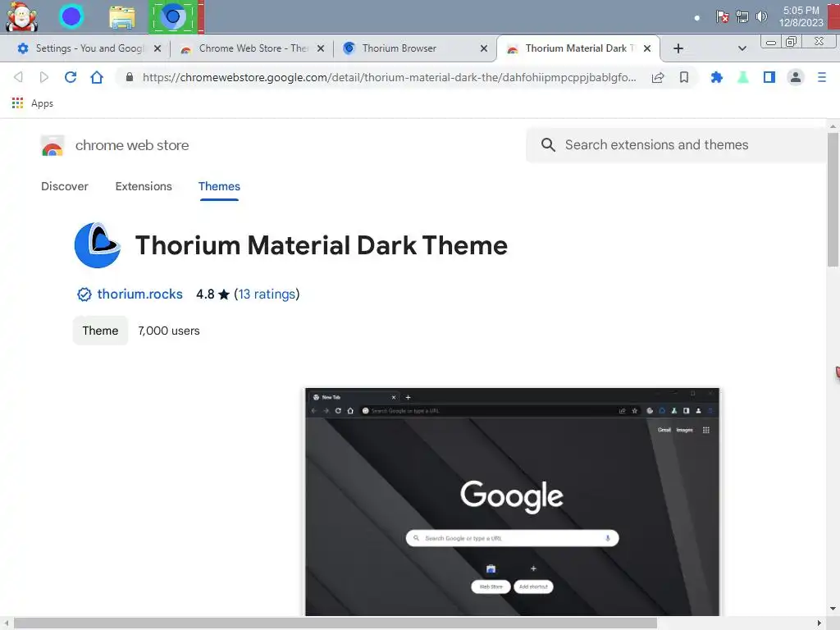Switch to the Settings - You and Google tab
This screenshot has height=630, width=840.
click(89, 48)
